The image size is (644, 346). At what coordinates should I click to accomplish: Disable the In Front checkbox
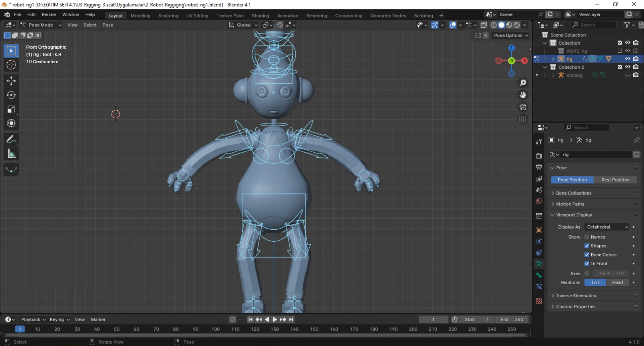[587, 264]
